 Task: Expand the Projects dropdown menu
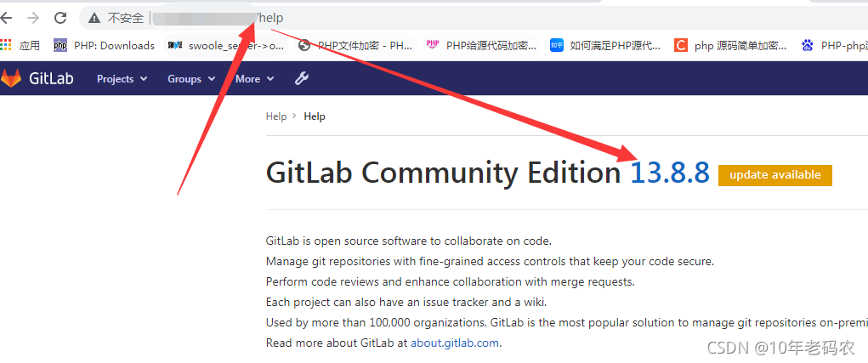coord(122,79)
